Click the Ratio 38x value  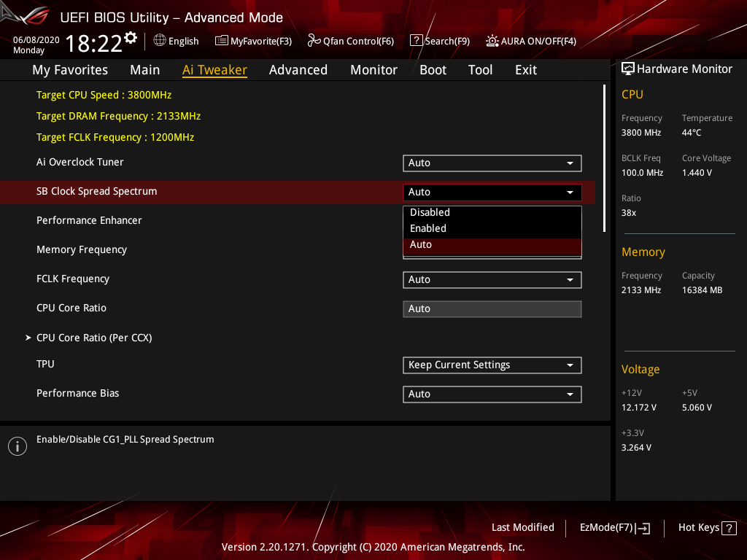point(629,213)
